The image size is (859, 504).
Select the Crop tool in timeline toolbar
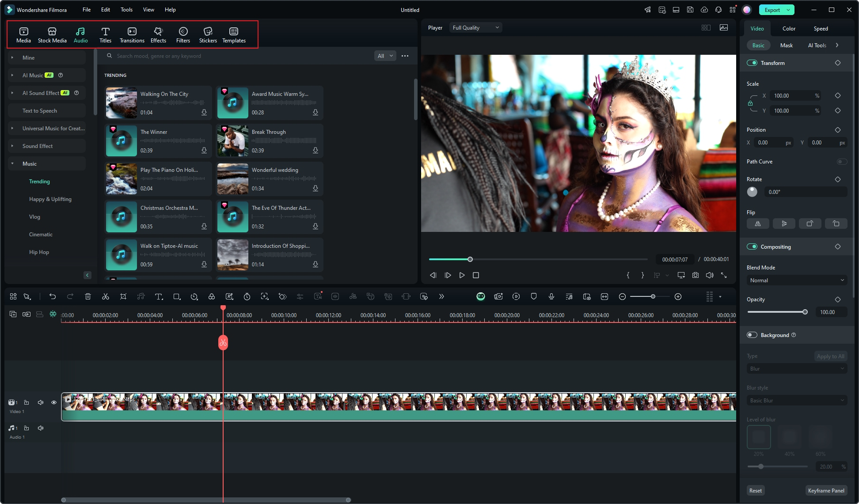[123, 296]
